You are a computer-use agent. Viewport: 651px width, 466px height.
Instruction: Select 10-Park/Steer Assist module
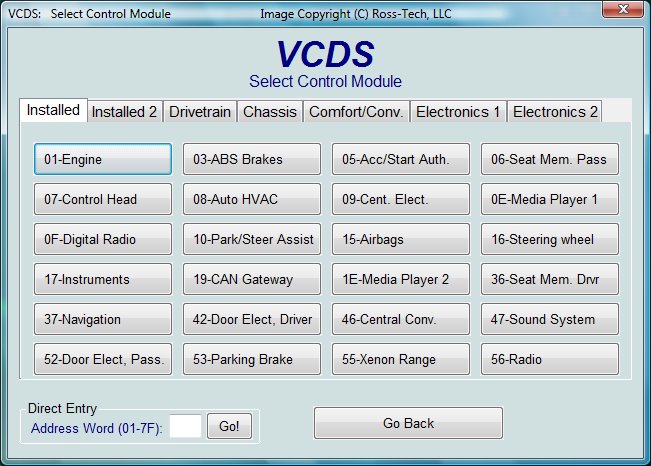pyautogui.click(x=252, y=239)
